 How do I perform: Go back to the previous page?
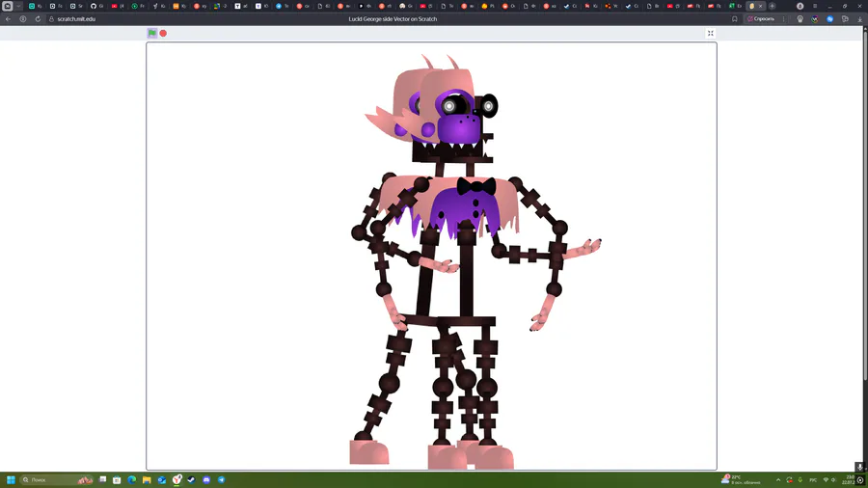[x=8, y=19]
